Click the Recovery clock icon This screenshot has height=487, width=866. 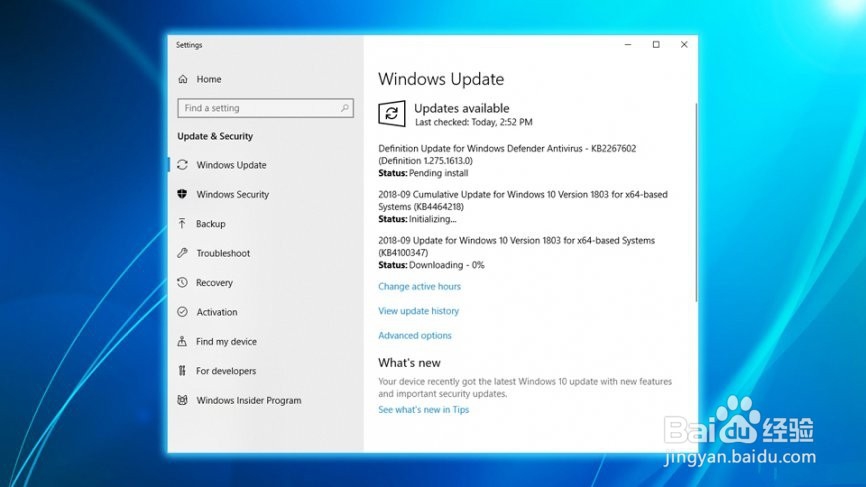point(182,282)
